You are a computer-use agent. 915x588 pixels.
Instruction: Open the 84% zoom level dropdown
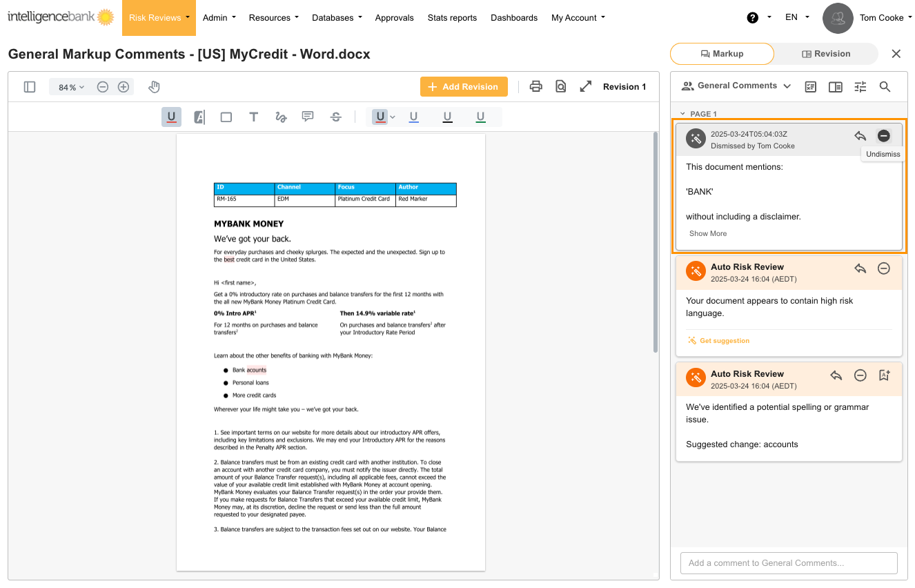click(71, 87)
